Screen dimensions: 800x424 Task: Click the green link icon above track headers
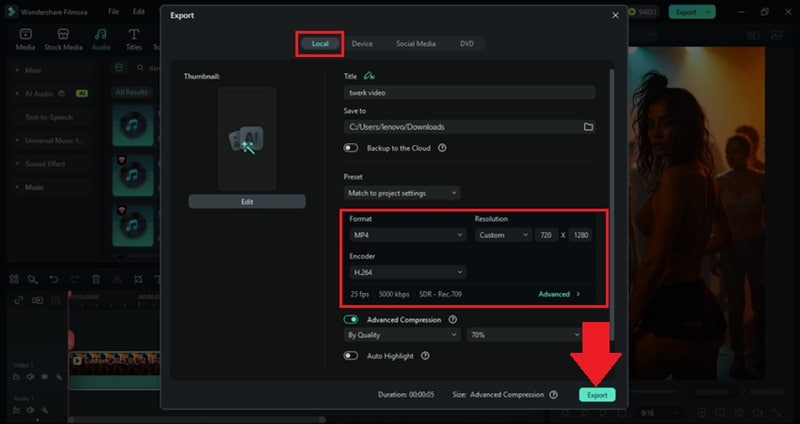coord(18,300)
